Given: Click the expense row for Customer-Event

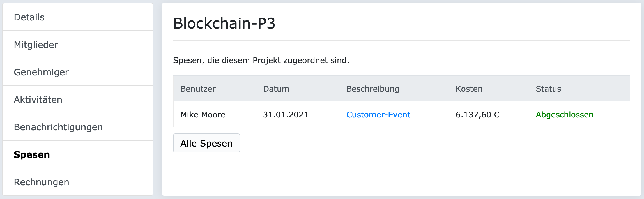Looking at the screenshot, I should click(x=378, y=115).
